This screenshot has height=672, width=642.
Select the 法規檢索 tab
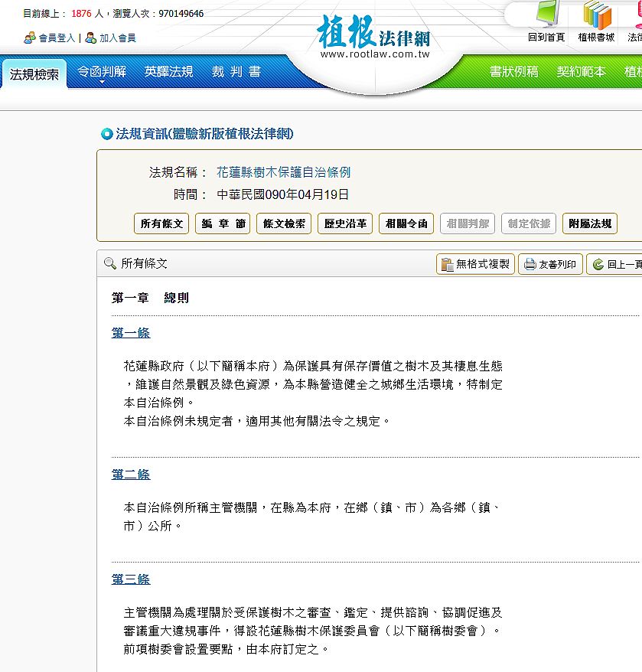[x=34, y=74]
